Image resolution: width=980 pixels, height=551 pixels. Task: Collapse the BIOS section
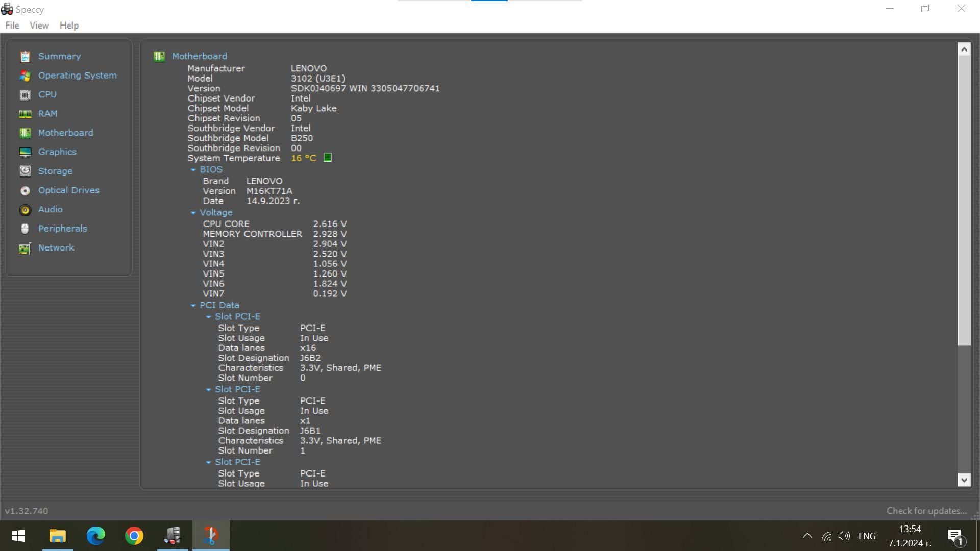(193, 170)
